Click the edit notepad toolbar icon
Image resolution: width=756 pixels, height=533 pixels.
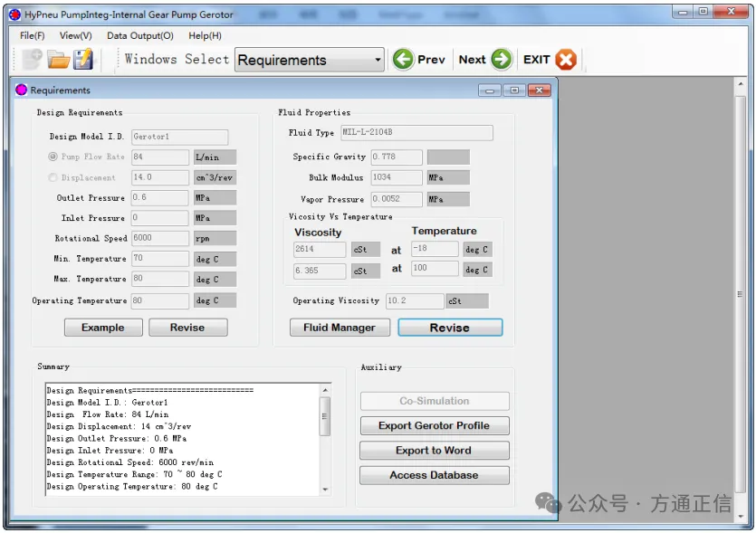click(83, 60)
